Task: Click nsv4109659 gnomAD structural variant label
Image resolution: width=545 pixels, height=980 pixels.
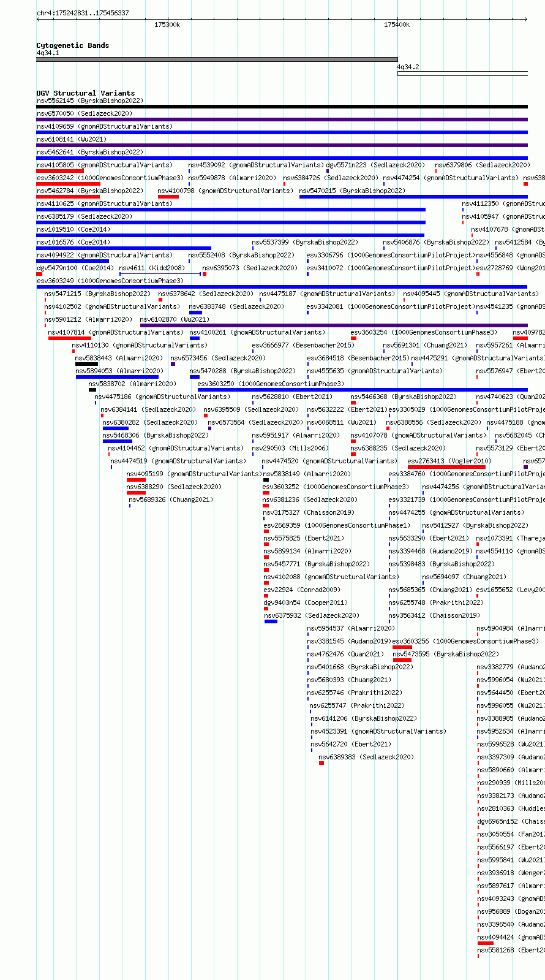Action: click(x=105, y=126)
